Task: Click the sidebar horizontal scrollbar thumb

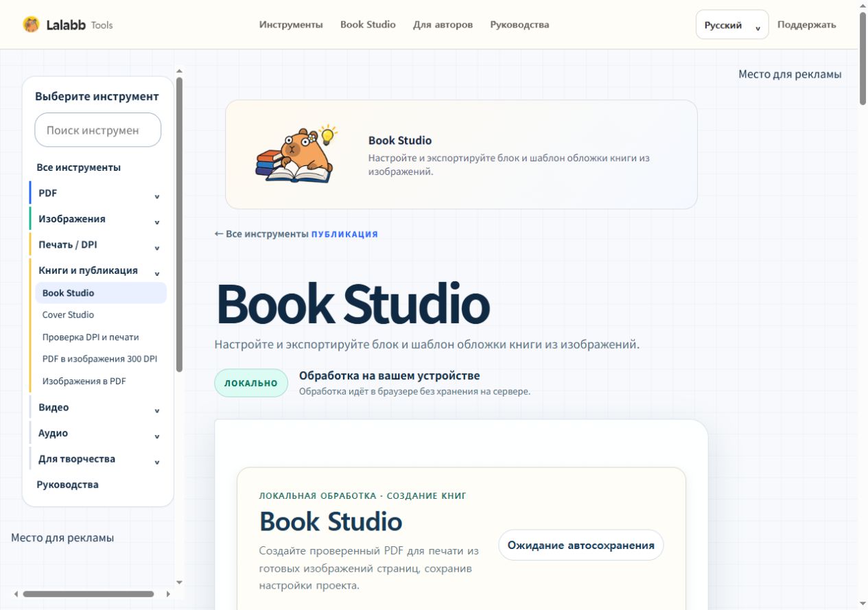Action: click(x=89, y=594)
